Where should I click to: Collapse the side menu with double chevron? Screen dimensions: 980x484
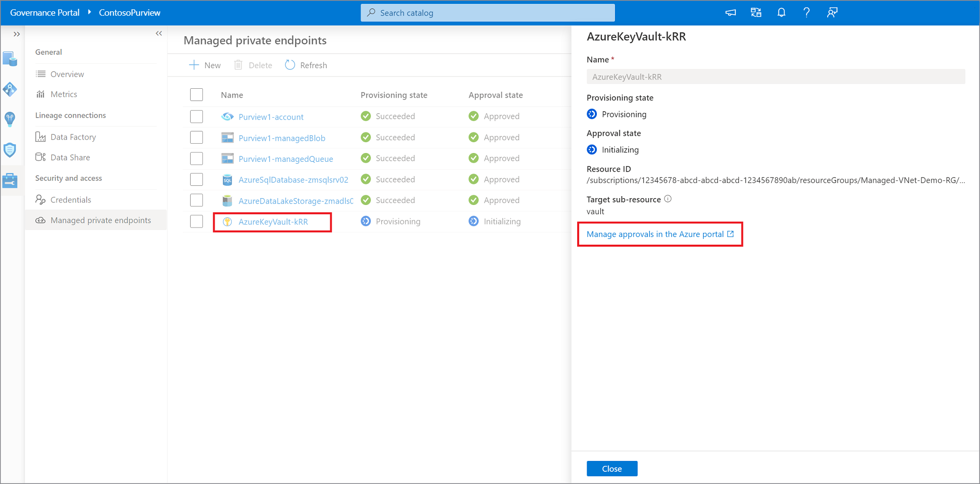pos(159,33)
